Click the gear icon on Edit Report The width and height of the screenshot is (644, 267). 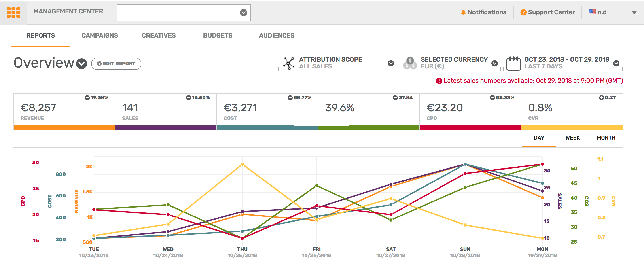click(100, 64)
